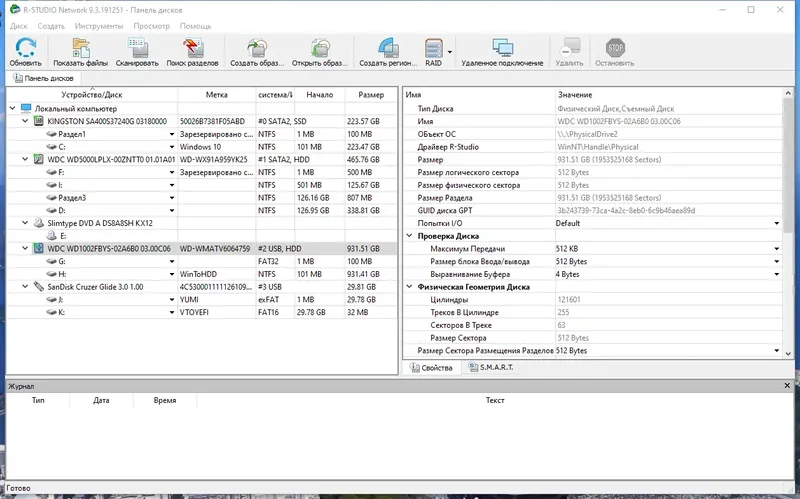Click the C: partition drive icon
This screenshot has width=800, height=499.
coord(51,146)
